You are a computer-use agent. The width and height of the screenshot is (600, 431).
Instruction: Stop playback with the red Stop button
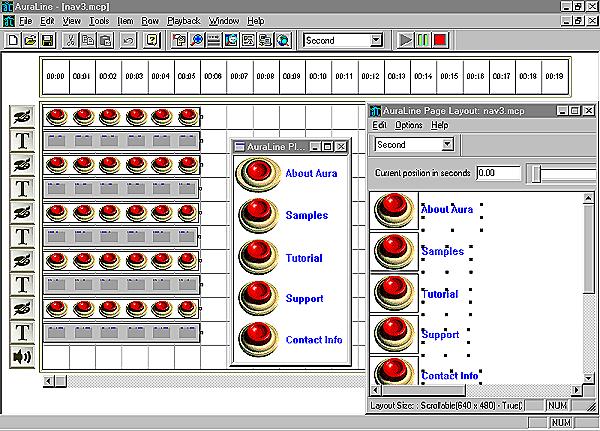440,40
